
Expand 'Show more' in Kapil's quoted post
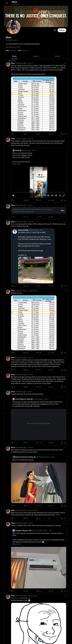click(16, 164)
